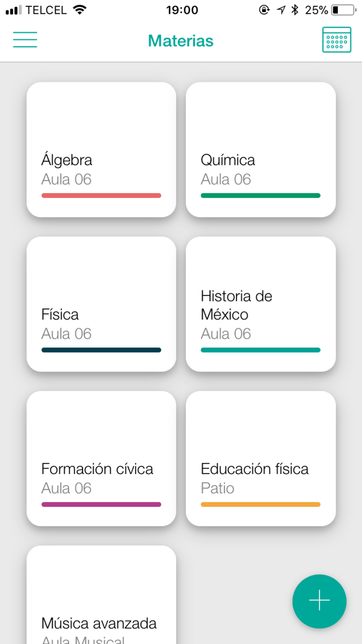This screenshot has width=362, height=644.
Task: Open the calendar view icon
Action: 337,39
